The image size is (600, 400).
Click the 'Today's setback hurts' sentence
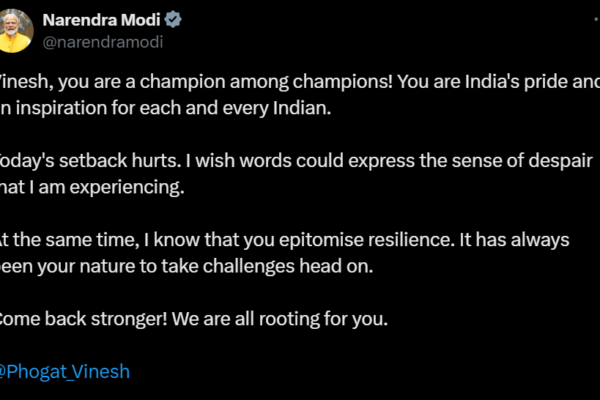point(100,161)
